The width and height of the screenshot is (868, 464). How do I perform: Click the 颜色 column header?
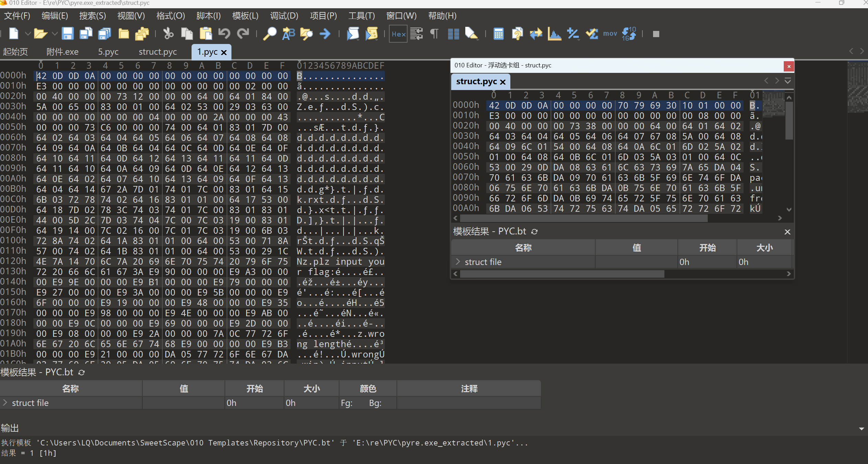[x=368, y=389]
